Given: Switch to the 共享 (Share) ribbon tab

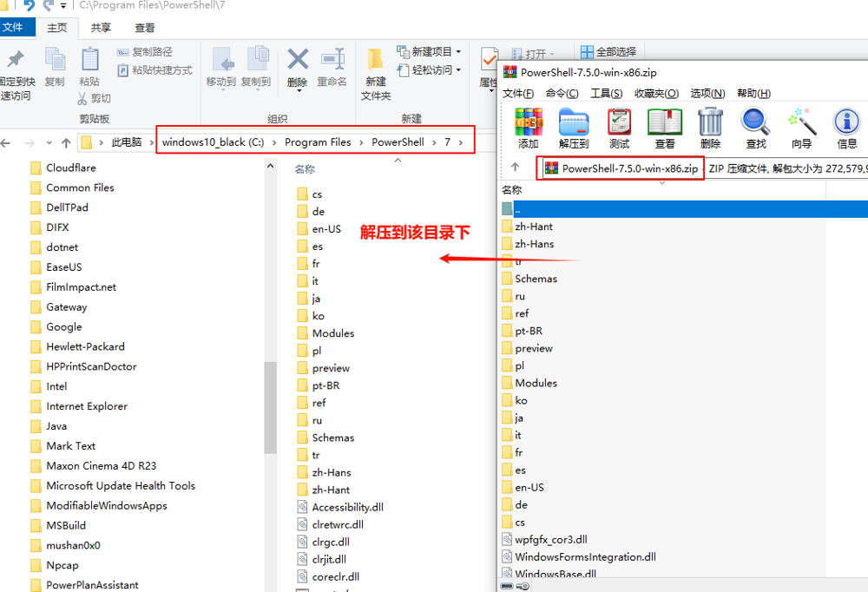Looking at the screenshot, I should (x=101, y=28).
